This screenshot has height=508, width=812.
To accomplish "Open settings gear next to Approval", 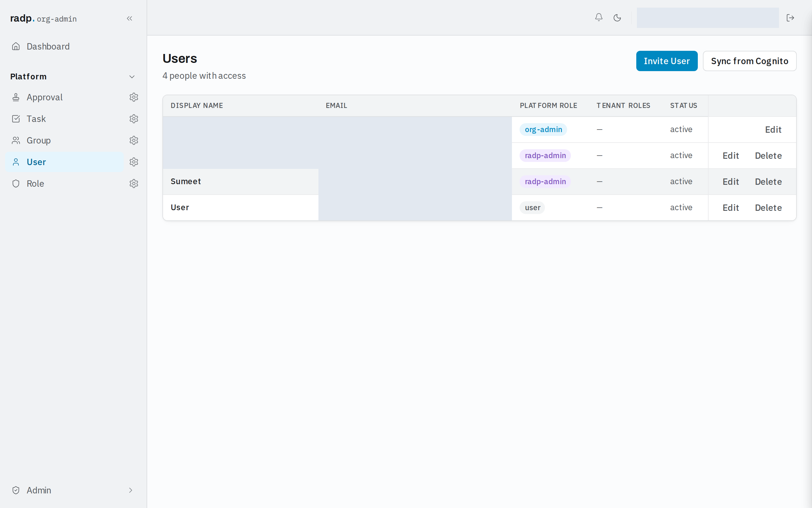I will pyautogui.click(x=134, y=97).
